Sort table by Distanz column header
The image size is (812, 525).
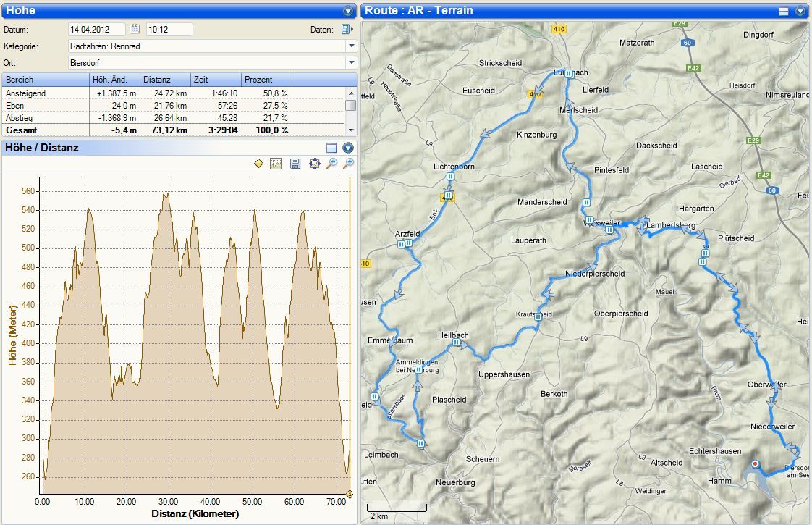[165, 80]
